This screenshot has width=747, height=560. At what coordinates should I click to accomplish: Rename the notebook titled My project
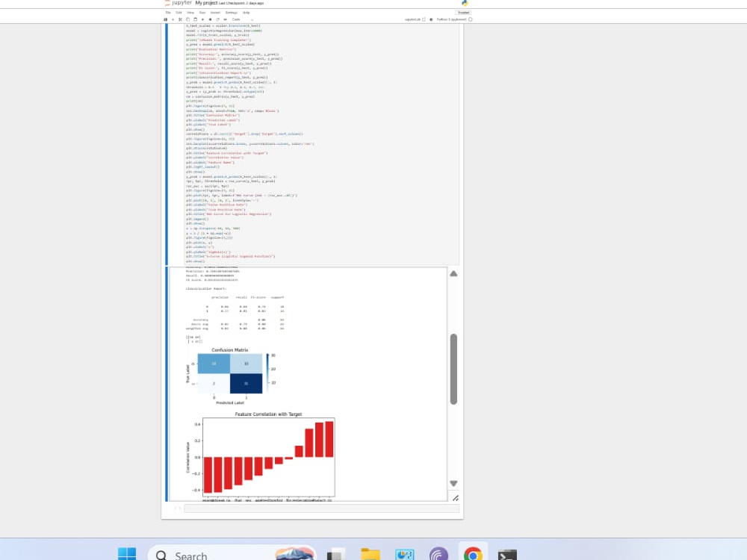click(206, 3)
